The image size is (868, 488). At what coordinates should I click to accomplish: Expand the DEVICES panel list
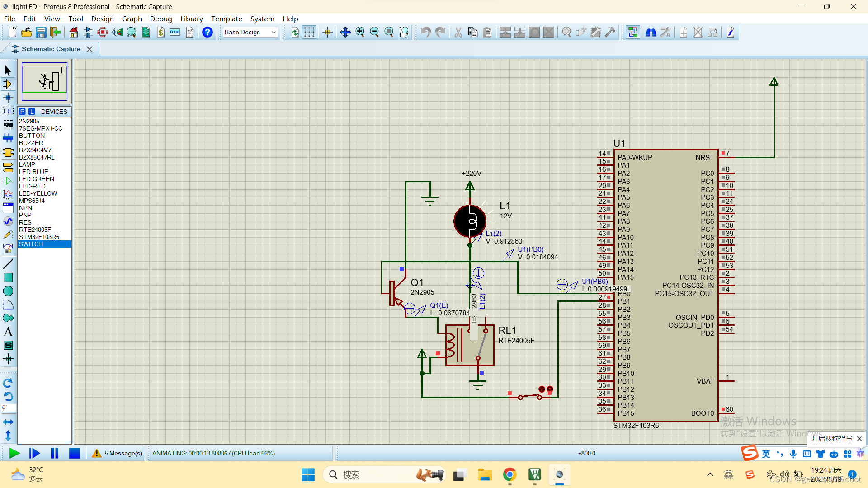click(55, 112)
